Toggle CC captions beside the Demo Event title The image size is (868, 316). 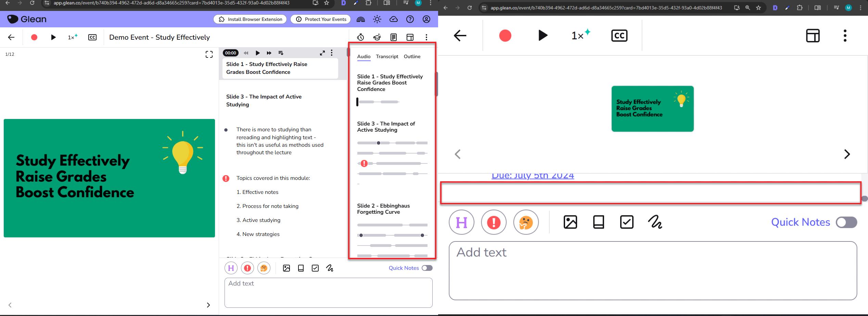[x=92, y=37]
